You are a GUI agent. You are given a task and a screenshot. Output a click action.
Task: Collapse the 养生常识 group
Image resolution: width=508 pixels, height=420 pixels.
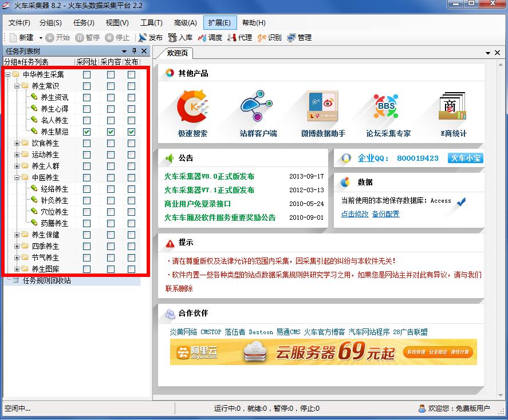[17, 86]
